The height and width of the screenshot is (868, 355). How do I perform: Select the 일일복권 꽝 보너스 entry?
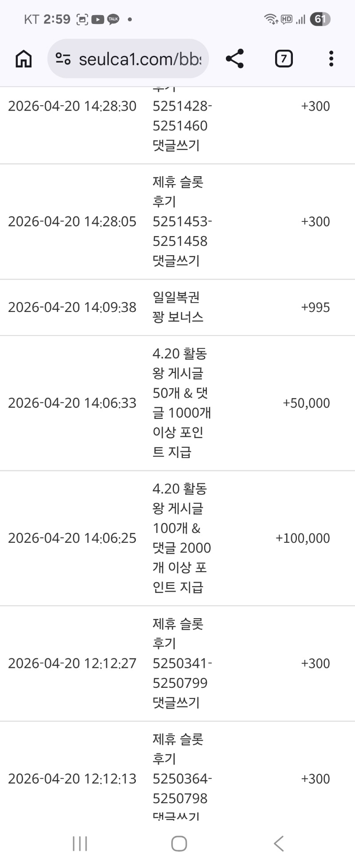[x=177, y=307]
